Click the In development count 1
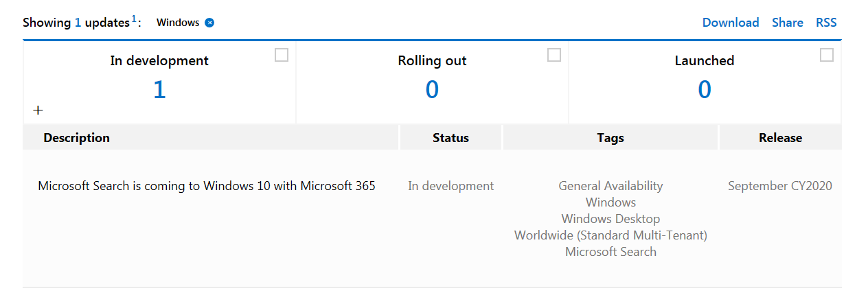 [x=159, y=90]
